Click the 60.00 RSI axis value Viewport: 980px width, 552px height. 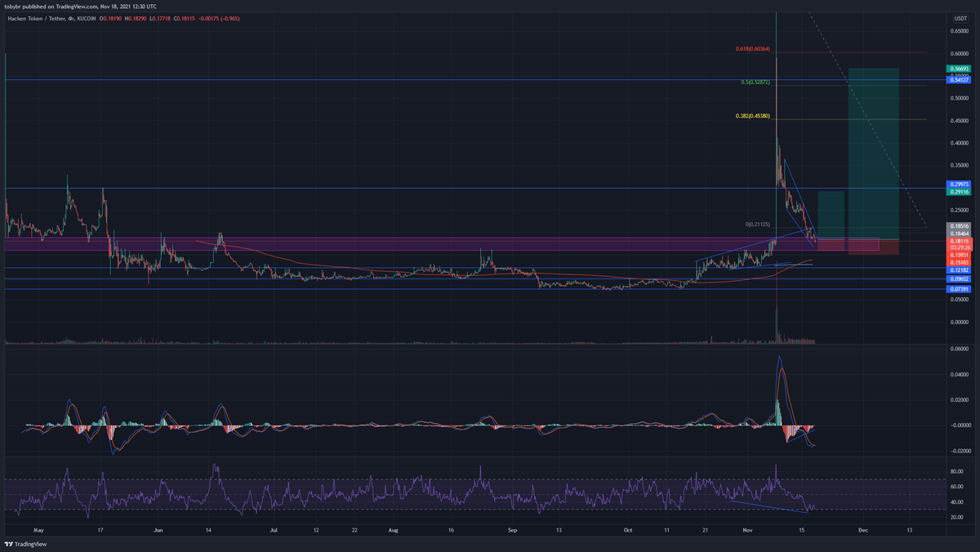point(959,487)
